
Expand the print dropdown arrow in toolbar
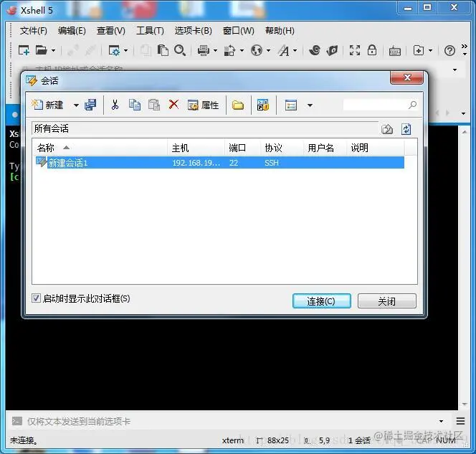click(215, 50)
